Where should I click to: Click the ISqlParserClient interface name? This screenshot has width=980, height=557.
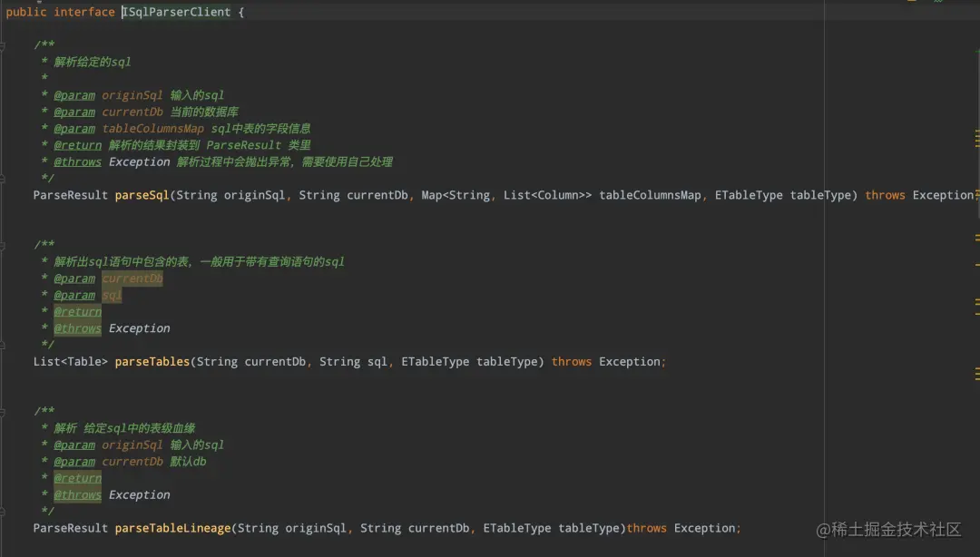coord(177,12)
